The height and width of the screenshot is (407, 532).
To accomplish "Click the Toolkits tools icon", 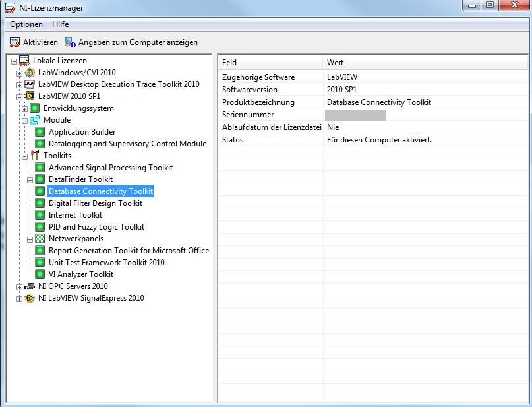I will click(34, 156).
